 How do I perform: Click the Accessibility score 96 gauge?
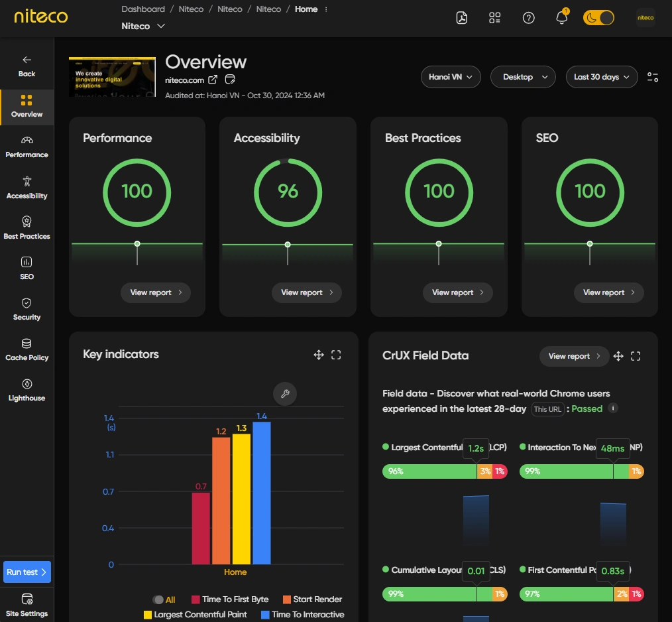click(288, 192)
